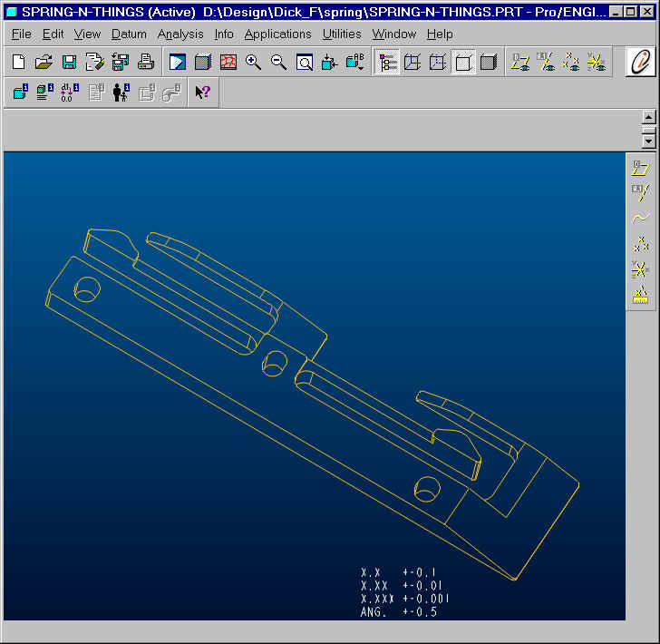
Task: Toggle datum axes display in top toolbar
Action: tap(546, 62)
